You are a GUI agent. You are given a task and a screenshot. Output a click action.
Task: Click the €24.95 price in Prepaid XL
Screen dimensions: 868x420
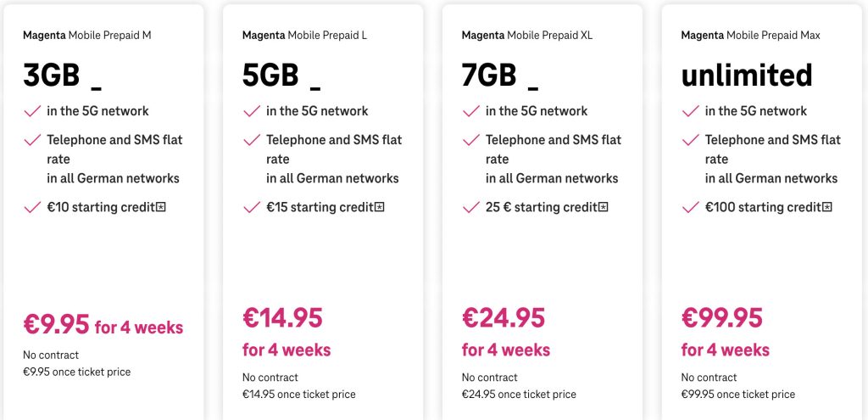[x=503, y=318]
